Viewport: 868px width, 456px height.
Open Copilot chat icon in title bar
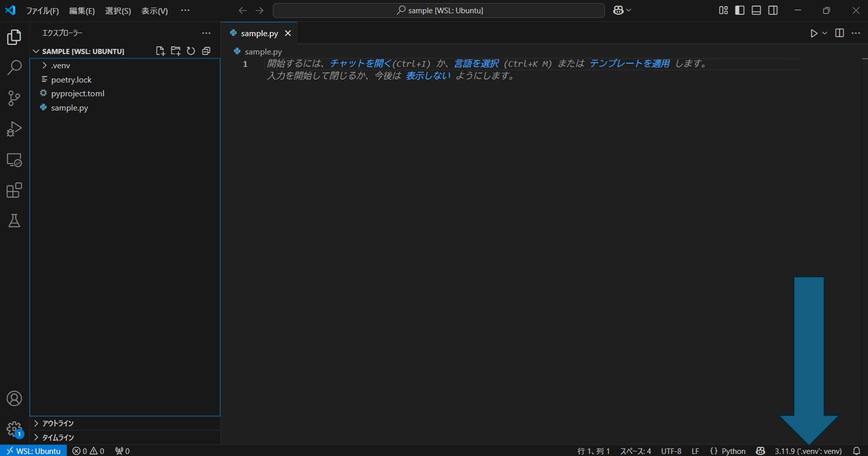(x=618, y=10)
